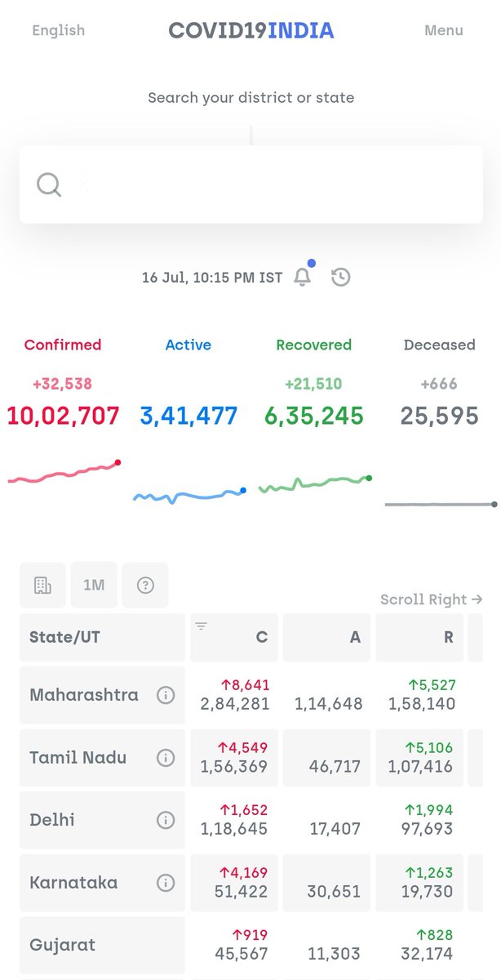
Task: Show info for Delhi
Action: point(166,820)
